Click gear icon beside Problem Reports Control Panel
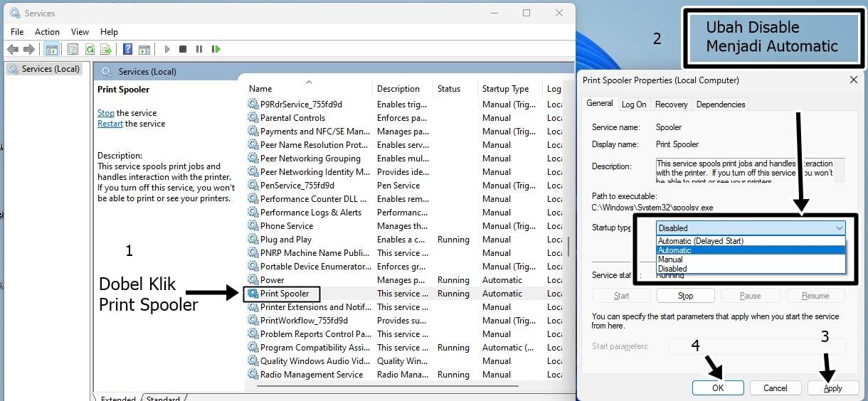 (253, 334)
